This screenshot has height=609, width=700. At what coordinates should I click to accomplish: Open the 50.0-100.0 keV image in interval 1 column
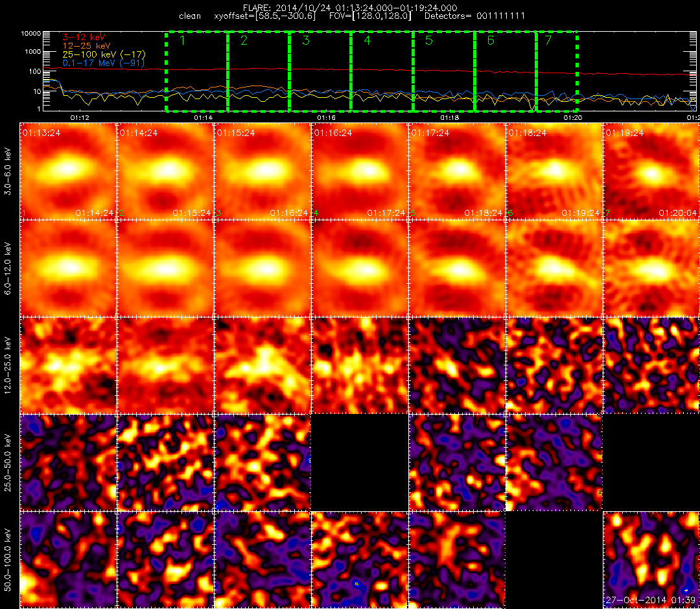pos(68,560)
